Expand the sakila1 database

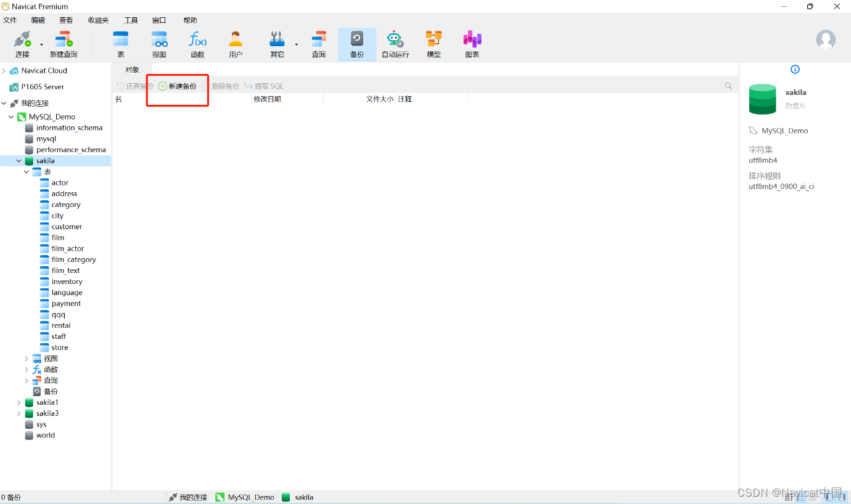pos(19,403)
